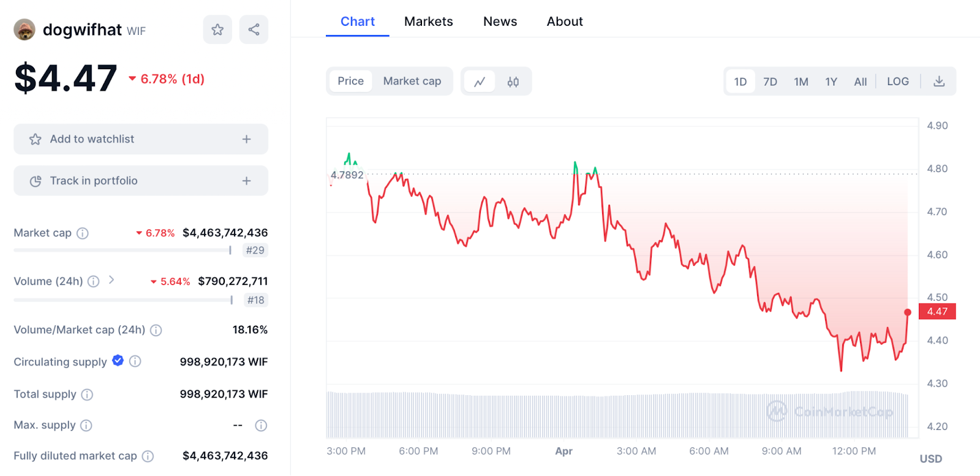Click the market cap value $4,463,742,436 beside #29

pos(225,233)
